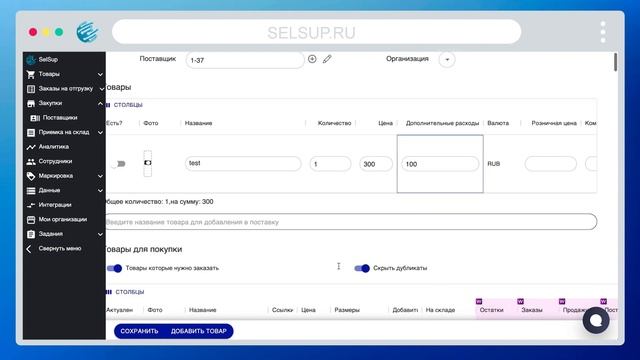Click the Товары shopping cart icon

[x=31, y=74]
